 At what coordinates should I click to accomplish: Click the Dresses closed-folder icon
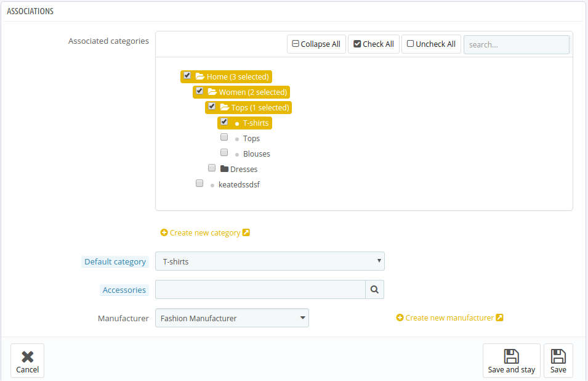point(224,169)
